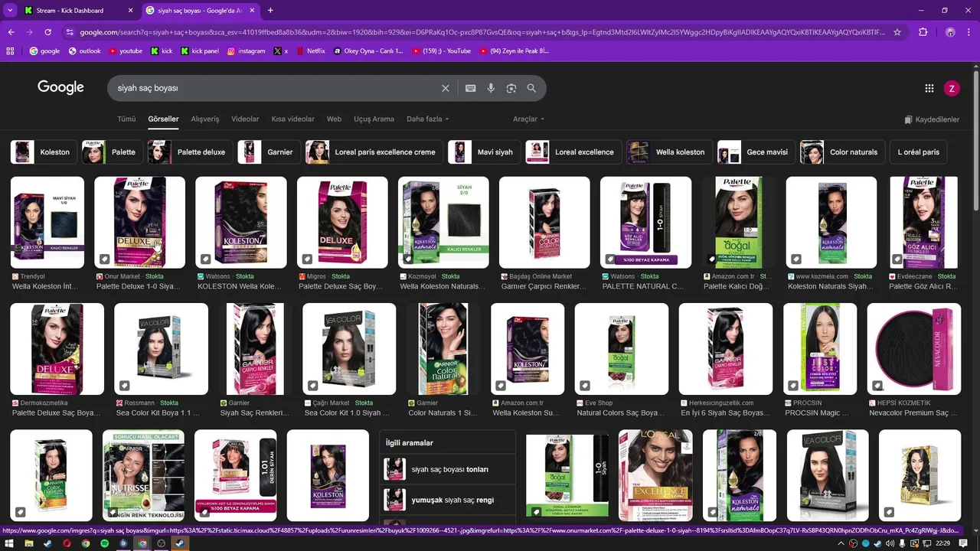Bookmark this page with star icon
The width and height of the screenshot is (980, 551).
[x=897, y=32]
